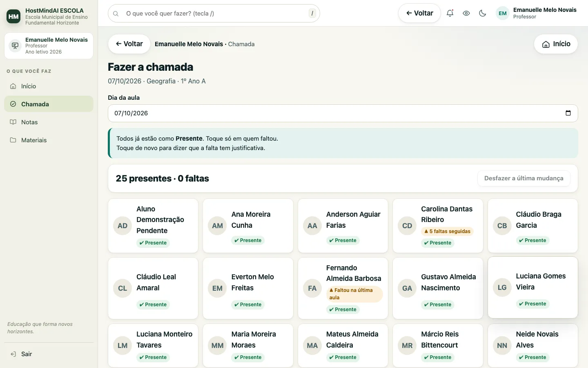Focus the search field 'O que você quer fazer?'
This screenshot has width=588, height=368.
tap(214, 13)
